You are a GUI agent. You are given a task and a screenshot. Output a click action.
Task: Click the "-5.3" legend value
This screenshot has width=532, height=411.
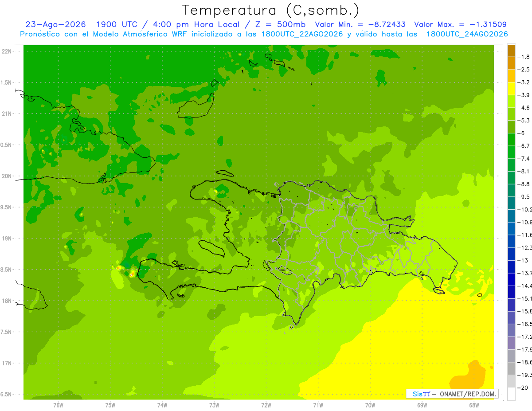[524, 121]
